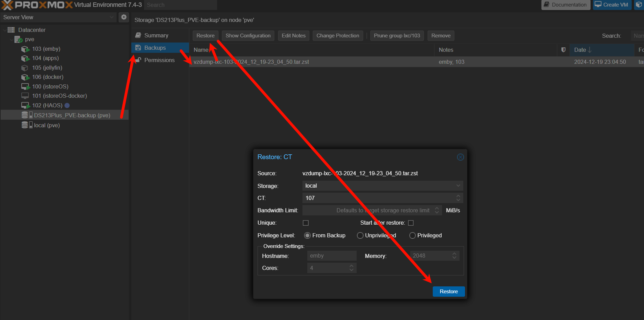Select From Backup privilege level
This screenshot has height=320, width=644.
click(x=307, y=235)
